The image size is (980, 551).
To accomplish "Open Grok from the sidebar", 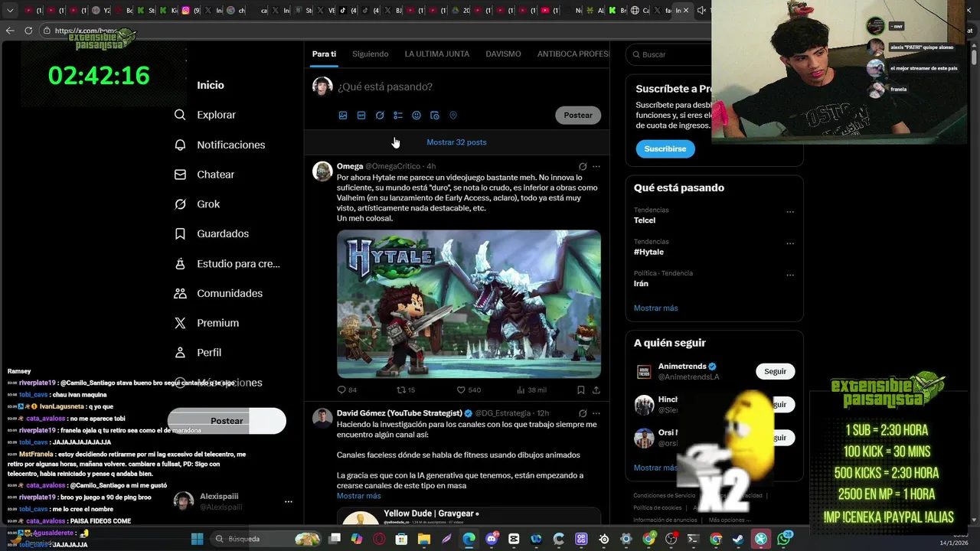I will [x=197, y=204].
